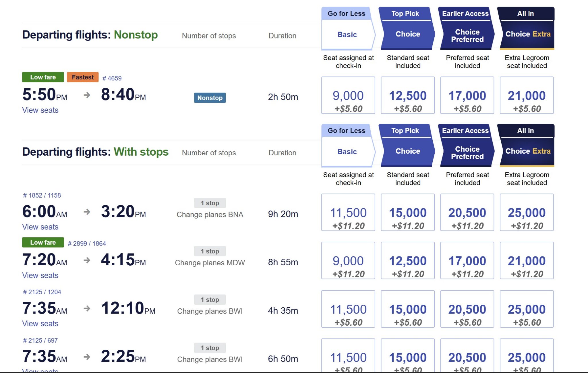The width and height of the screenshot is (588, 373).
Task: Click the 1 stop badge for the MDW connection
Action: coord(210,251)
